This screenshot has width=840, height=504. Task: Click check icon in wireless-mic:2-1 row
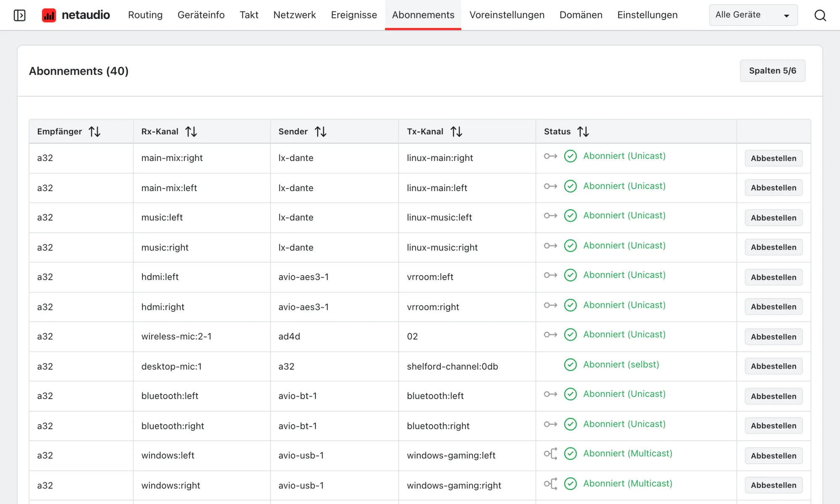[x=570, y=335]
